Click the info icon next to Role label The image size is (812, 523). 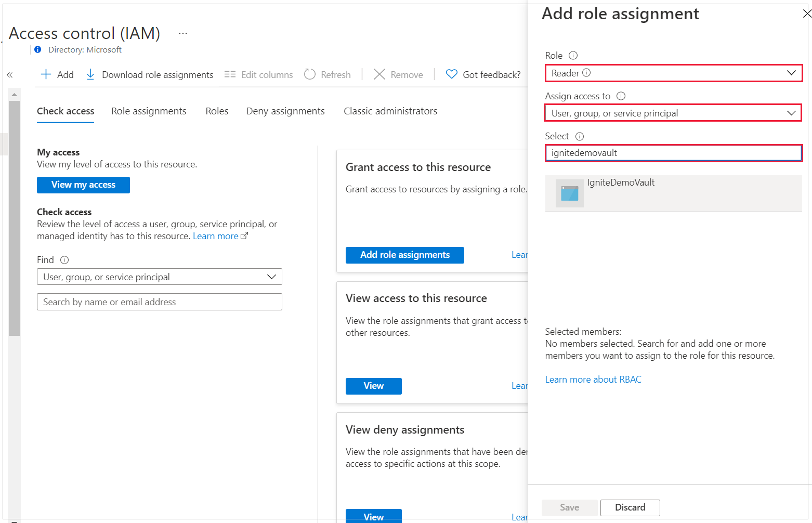click(x=573, y=56)
